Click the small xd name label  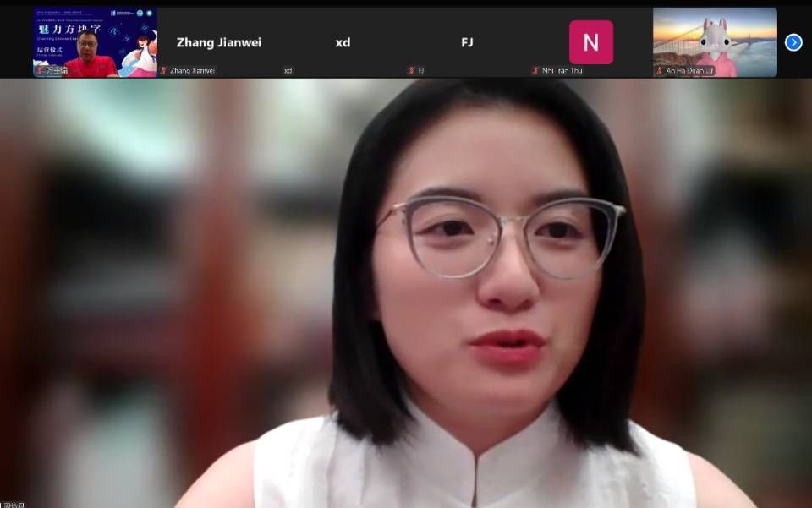pos(288,71)
